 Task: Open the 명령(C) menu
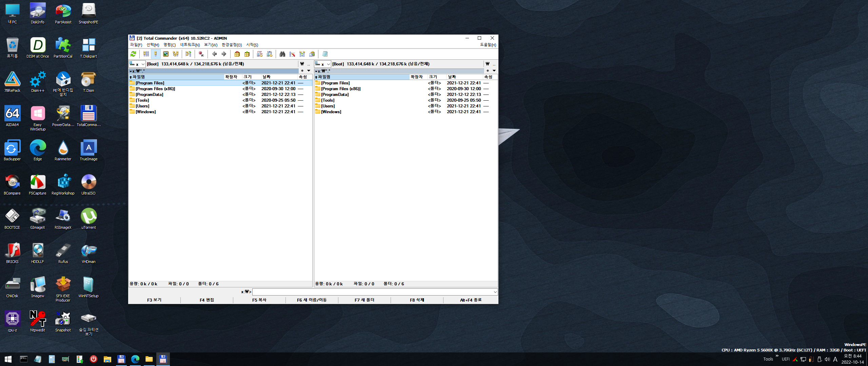170,45
